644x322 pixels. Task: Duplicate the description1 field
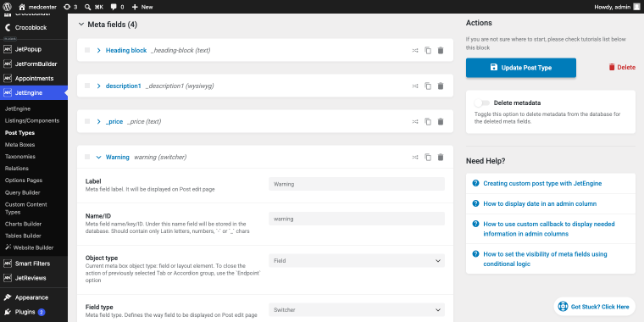coord(428,86)
